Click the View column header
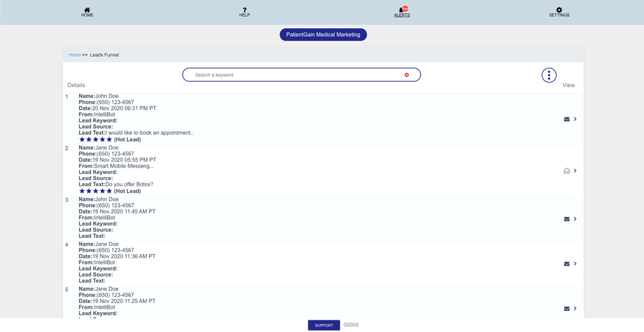644x332 pixels. coord(569,85)
